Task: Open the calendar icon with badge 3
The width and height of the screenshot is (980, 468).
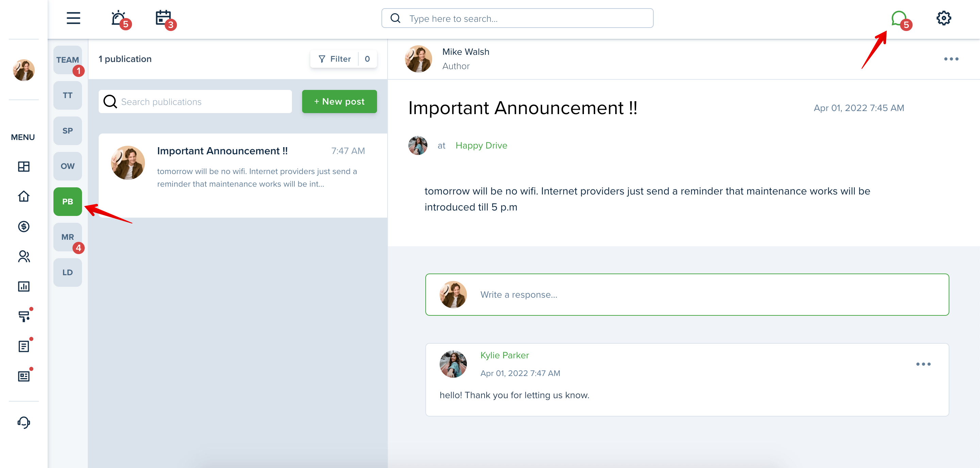Action: [163, 18]
